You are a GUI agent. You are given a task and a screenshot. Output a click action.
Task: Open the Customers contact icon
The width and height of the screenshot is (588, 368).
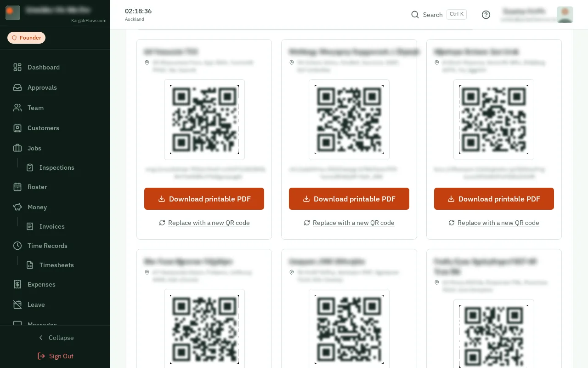(17, 128)
